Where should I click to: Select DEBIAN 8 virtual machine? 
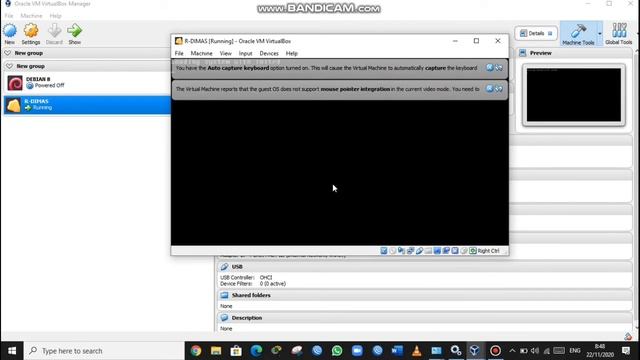pos(87,82)
